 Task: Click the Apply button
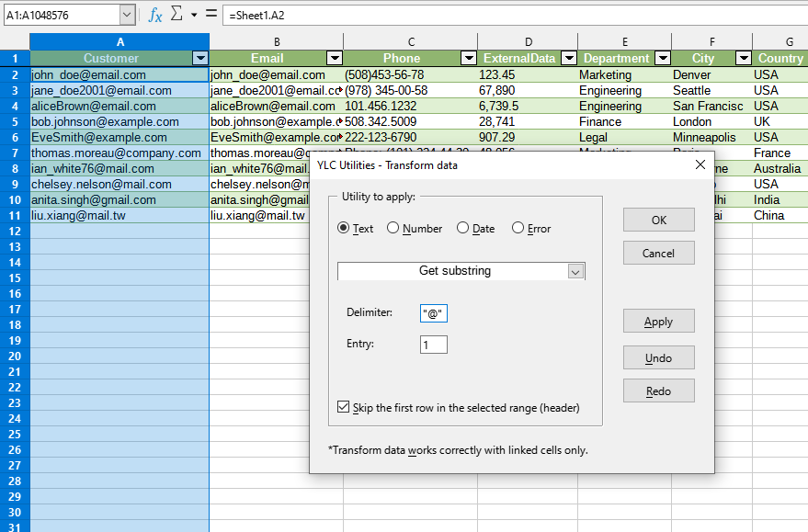pos(658,322)
